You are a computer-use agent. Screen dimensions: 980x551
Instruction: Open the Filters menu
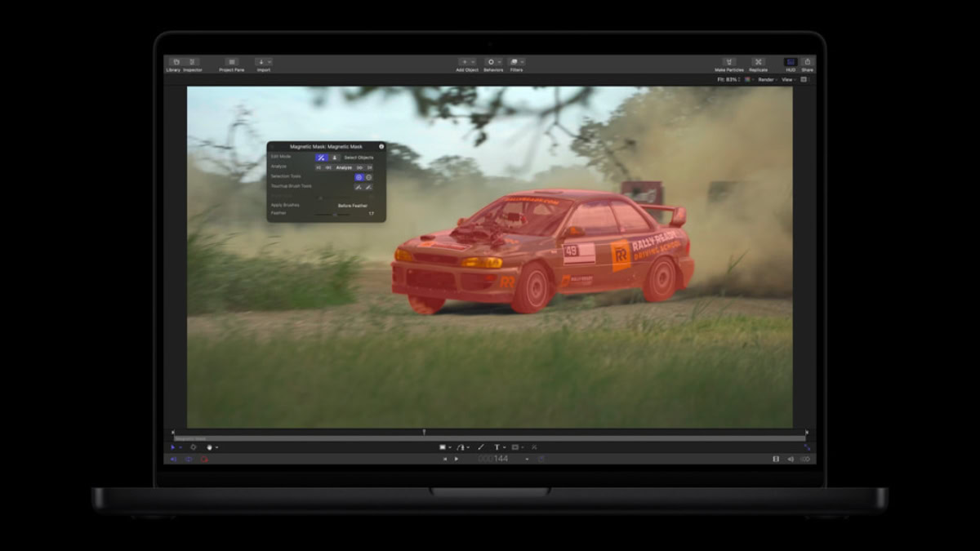[x=514, y=61]
